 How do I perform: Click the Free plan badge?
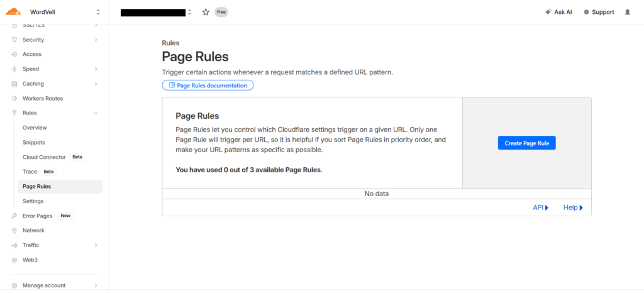(221, 13)
